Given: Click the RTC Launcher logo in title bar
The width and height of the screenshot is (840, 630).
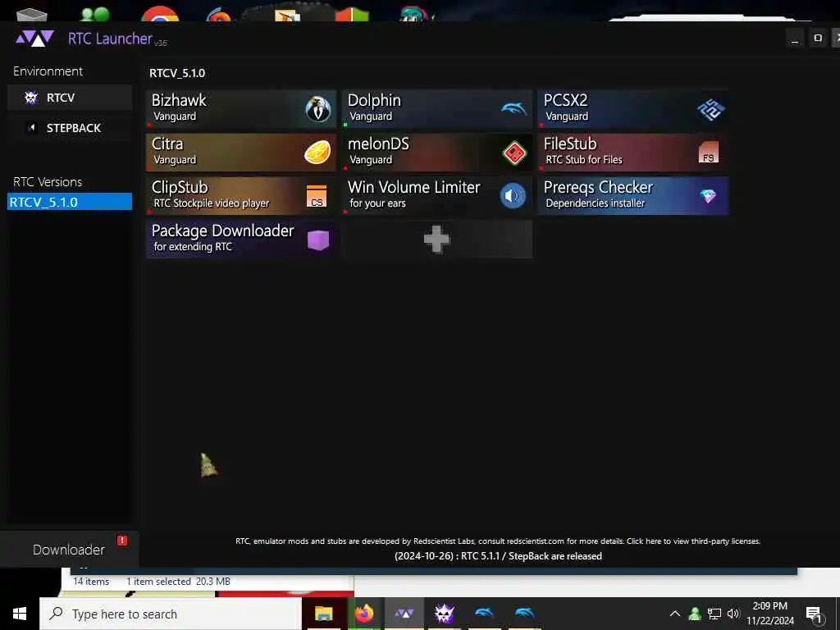Looking at the screenshot, I should pyautogui.click(x=34, y=39).
